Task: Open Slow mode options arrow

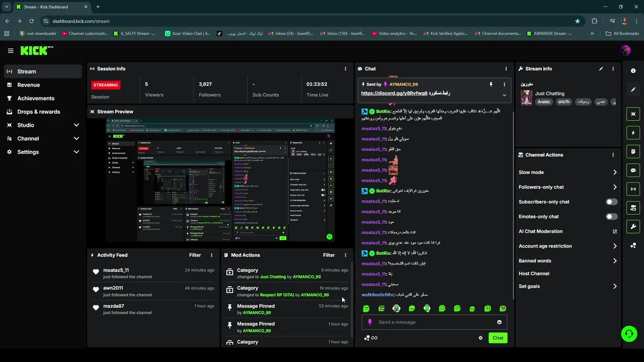Action: (x=615, y=172)
